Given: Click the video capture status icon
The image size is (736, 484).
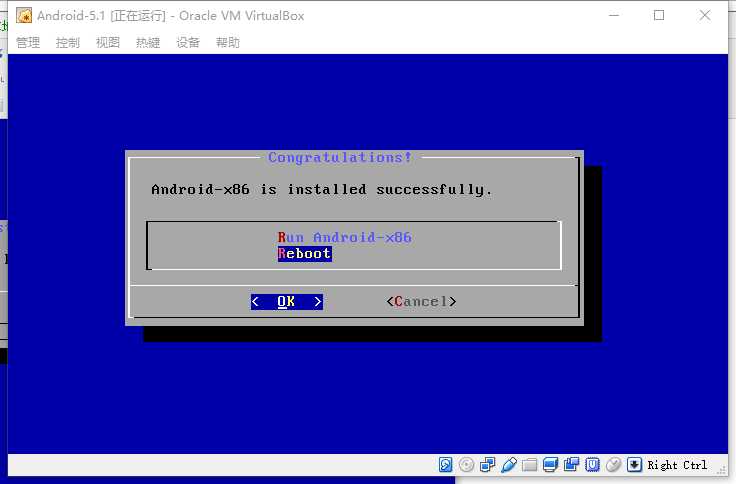Looking at the screenshot, I should (x=571, y=465).
